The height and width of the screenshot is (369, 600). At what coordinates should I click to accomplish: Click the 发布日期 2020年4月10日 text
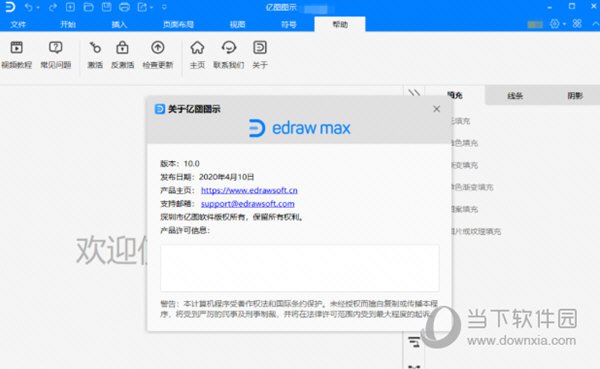tap(207, 177)
